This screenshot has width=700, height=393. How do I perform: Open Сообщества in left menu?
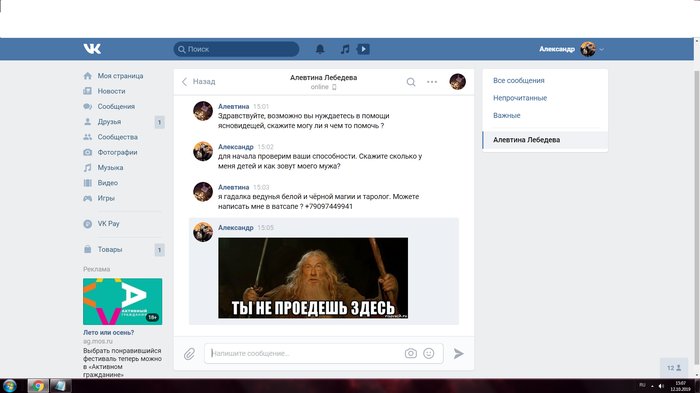(117, 137)
